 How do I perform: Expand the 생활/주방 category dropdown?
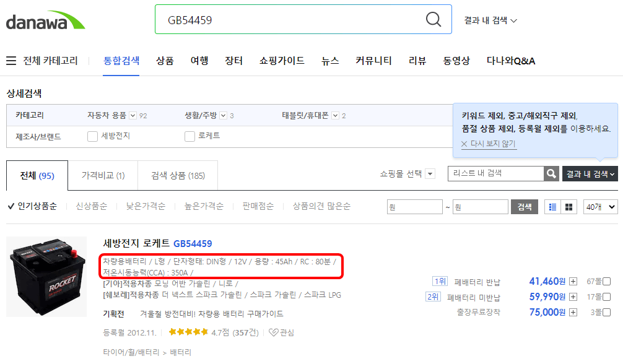coord(224,116)
